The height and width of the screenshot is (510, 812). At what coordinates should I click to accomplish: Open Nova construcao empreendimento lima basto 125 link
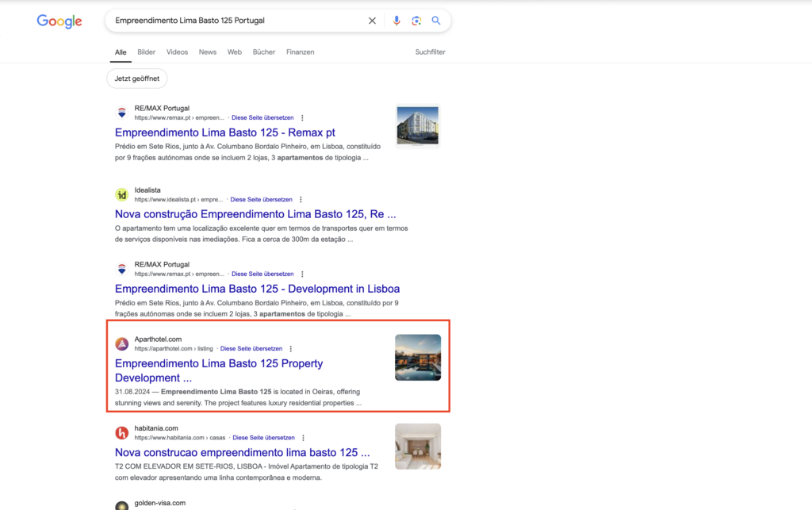(x=243, y=453)
